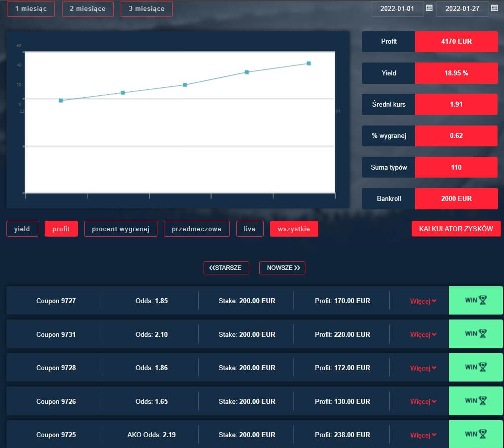The height and width of the screenshot is (448, 504).
Task: Click trophy icon on Coupon 9727 row
Action: (x=483, y=300)
